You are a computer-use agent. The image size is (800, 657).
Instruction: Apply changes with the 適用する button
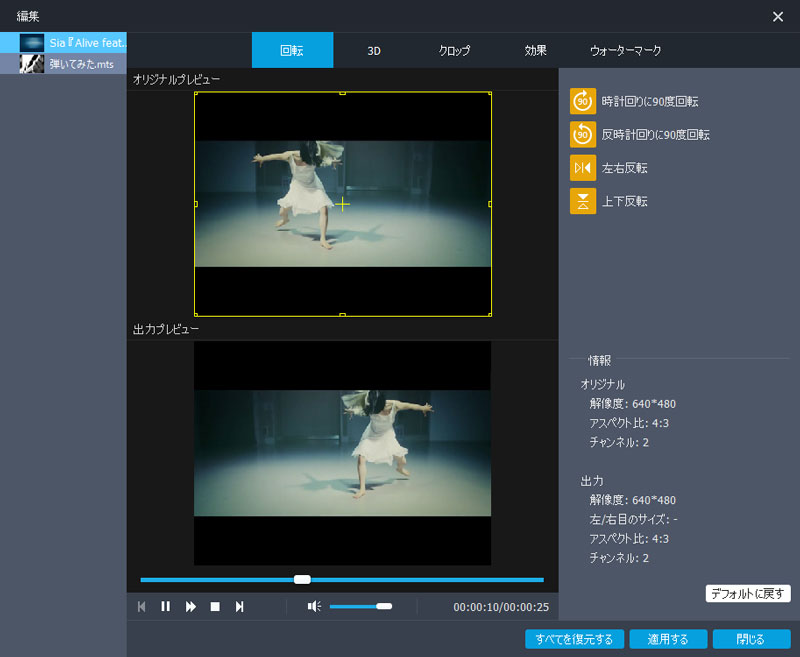pos(668,638)
